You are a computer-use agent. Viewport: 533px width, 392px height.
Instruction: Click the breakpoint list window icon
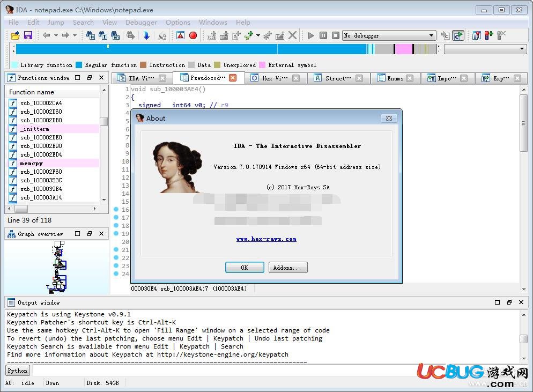(x=477, y=35)
